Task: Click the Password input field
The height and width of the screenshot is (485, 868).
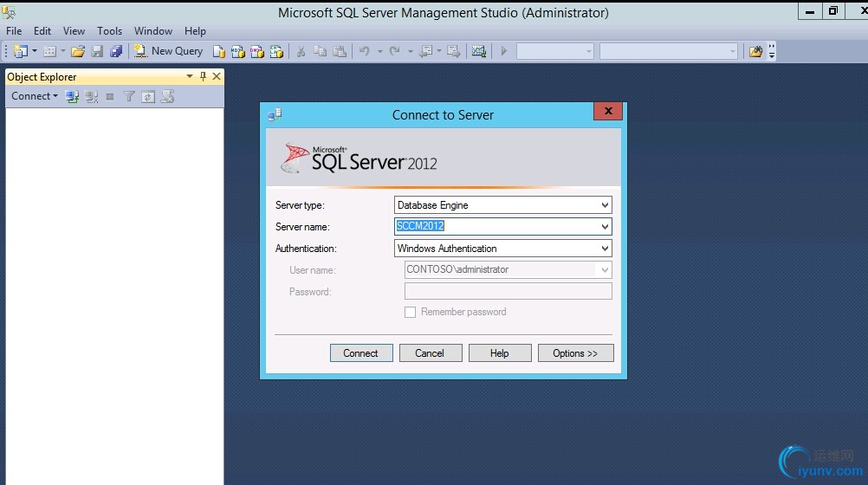Action: (x=508, y=291)
